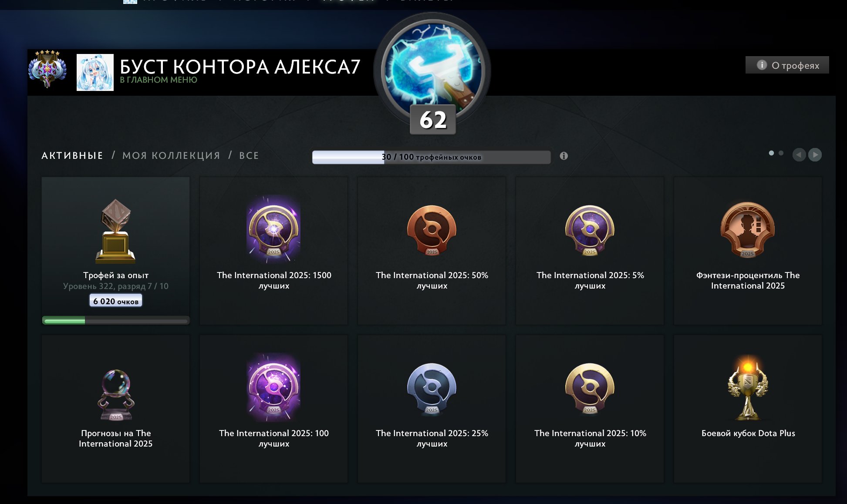Viewport: 847px width, 504px height.
Task: Open the Dota Plus battle cup trophy
Action: coord(748,388)
